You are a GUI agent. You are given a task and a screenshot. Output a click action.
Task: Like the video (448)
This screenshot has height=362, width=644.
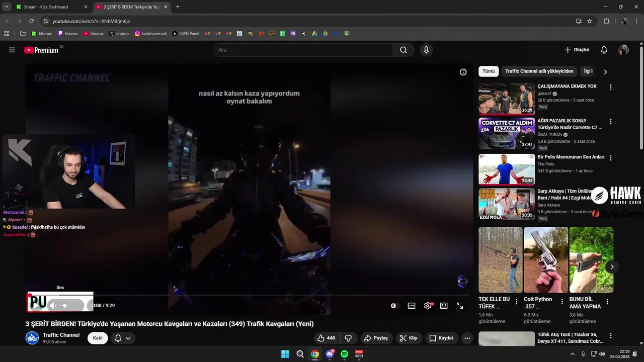coord(326,338)
